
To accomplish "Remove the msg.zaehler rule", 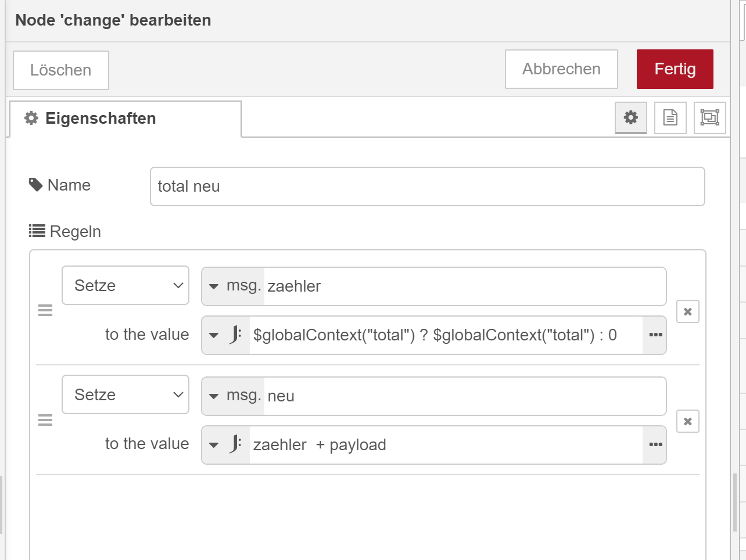I will [x=688, y=311].
